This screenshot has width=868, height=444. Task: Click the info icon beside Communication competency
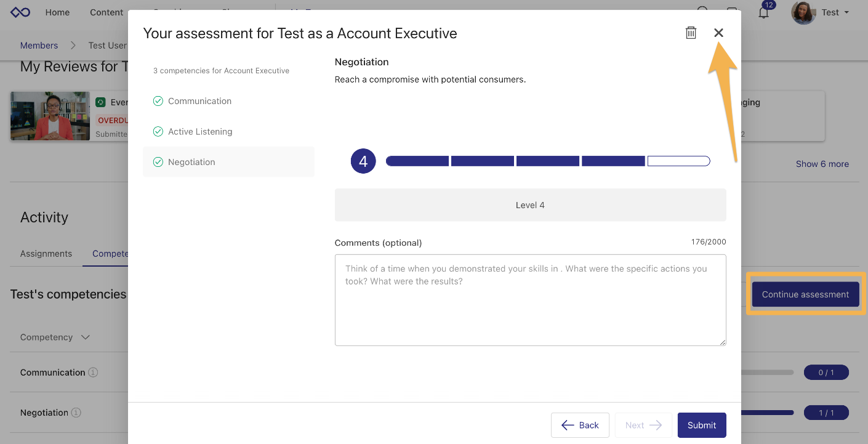[94, 372]
